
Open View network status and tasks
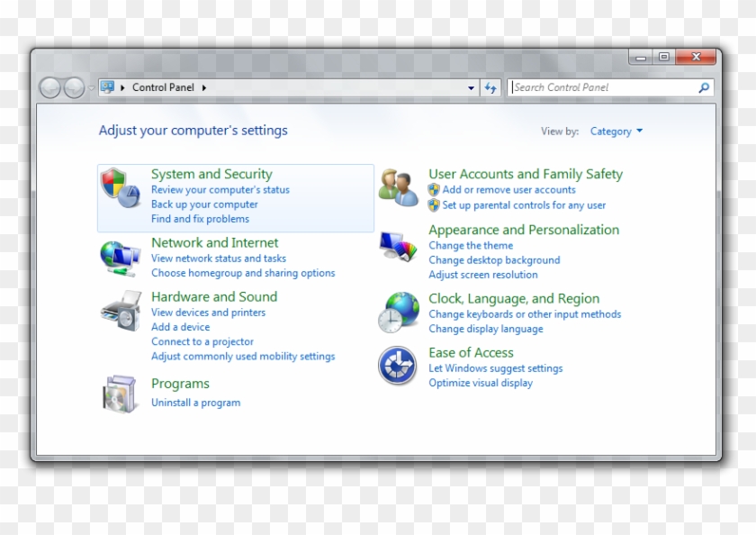click(x=219, y=258)
